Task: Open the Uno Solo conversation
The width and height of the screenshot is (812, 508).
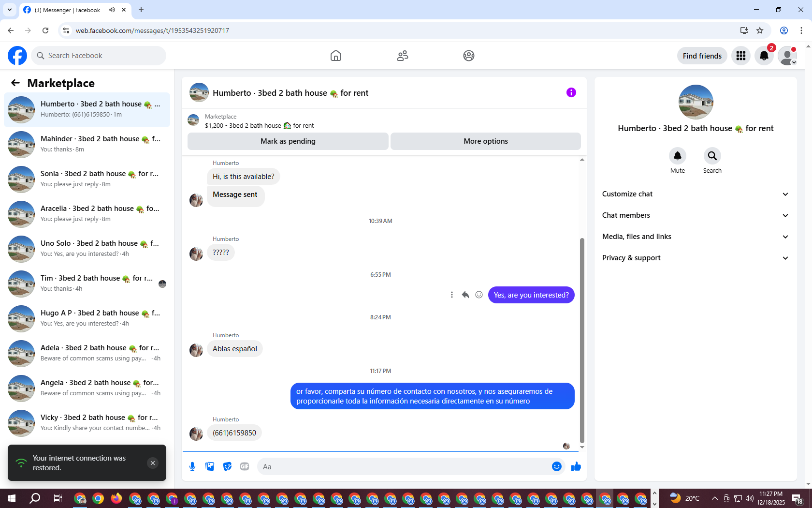Action: 87,249
